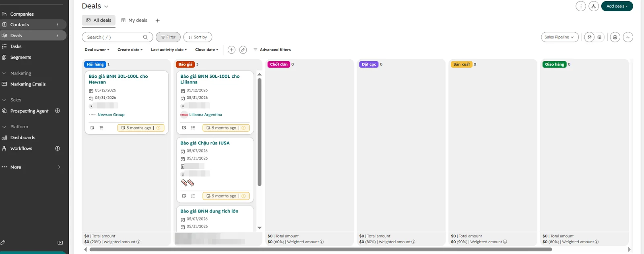
Task: Expand the Deal owner filter dropdown
Action: 97,50
